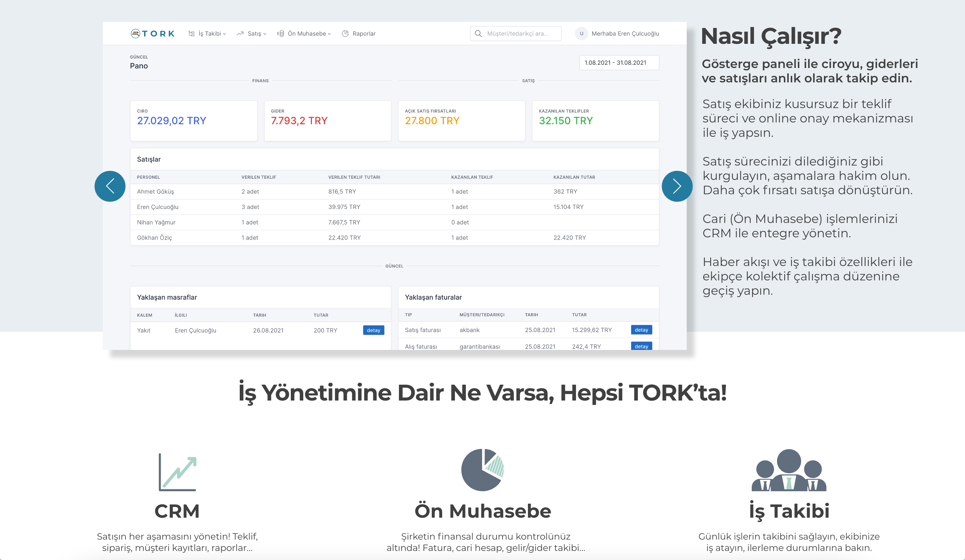
Task: Click the 15.104 TRY kazanılan tutar
Action: pyautogui.click(x=568, y=207)
